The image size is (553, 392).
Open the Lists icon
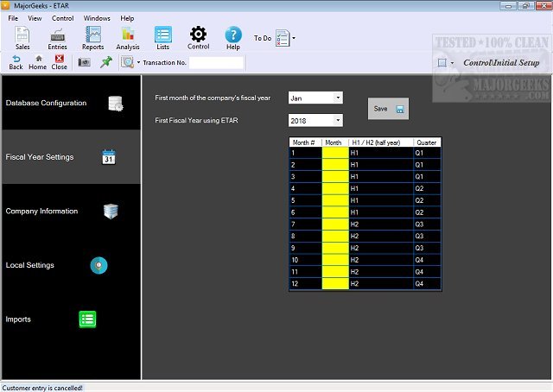point(163,38)
